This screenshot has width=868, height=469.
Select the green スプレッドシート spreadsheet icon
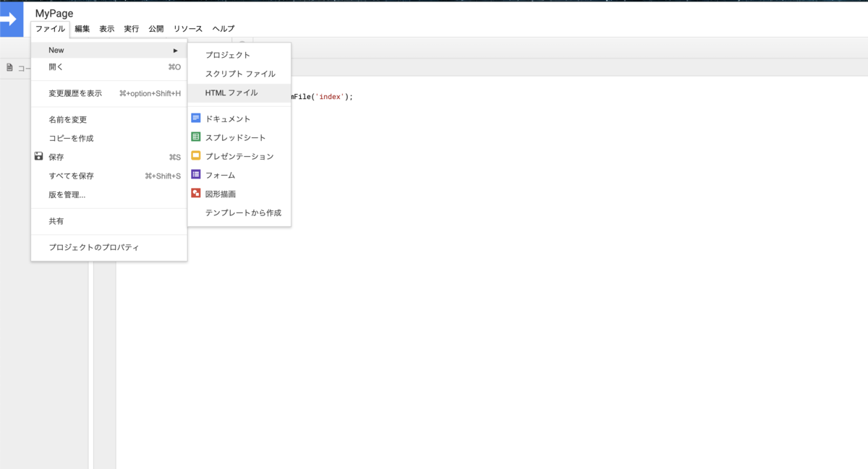[196, 137]
